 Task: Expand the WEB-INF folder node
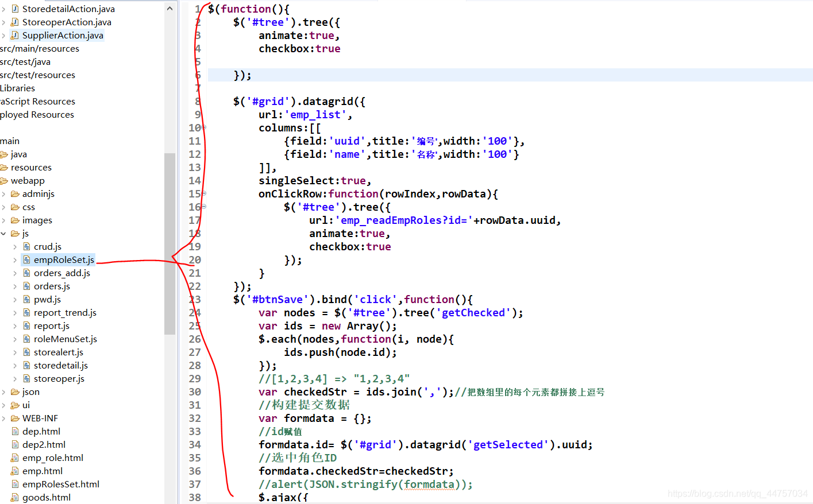click(3, 418)
